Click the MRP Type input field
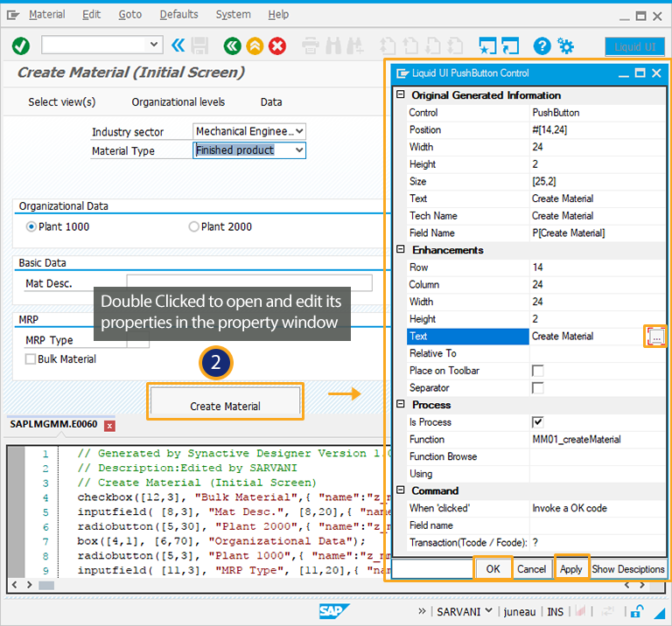Image resolution: width=672 pixels, height=626 pixels. click(x=138, y=339)
